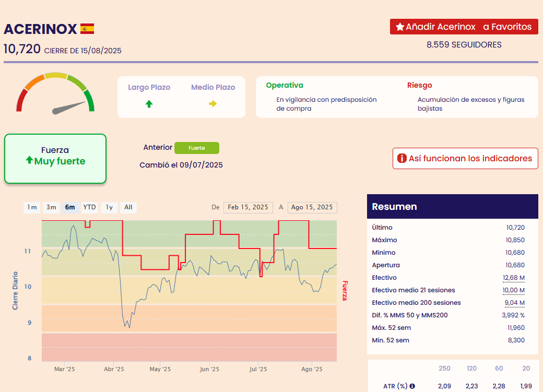Add Acerinox to Favoritos
The width and height of the screenshot is (543, 392).
[x=464, y=27]
